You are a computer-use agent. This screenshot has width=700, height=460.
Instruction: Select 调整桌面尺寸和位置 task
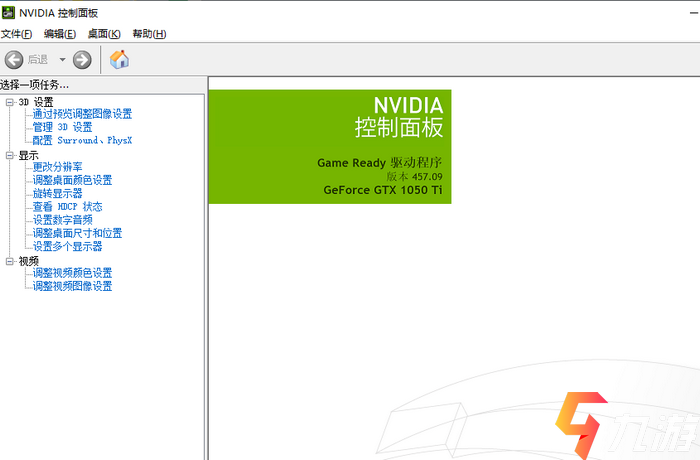point(77,233)
